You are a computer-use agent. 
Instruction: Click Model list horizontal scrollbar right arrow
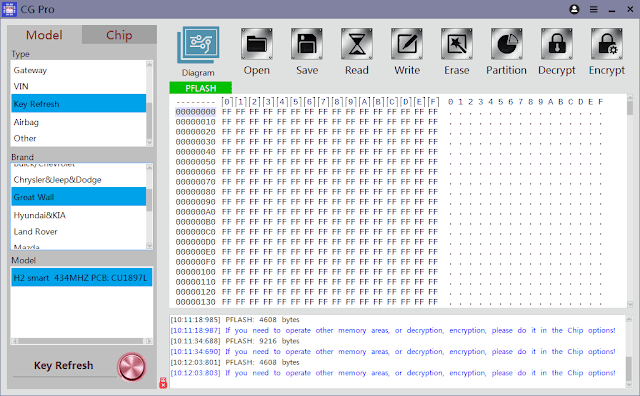[149, 341]
